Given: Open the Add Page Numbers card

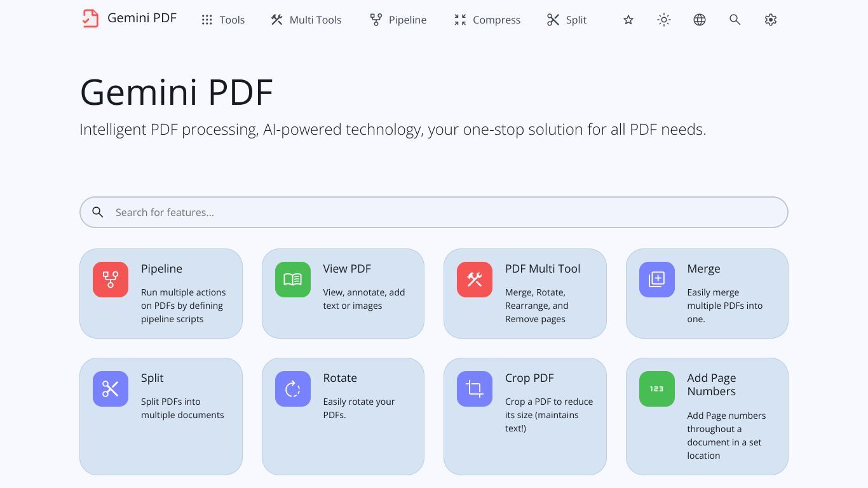Looking at the screenshot, I should 707,416.
